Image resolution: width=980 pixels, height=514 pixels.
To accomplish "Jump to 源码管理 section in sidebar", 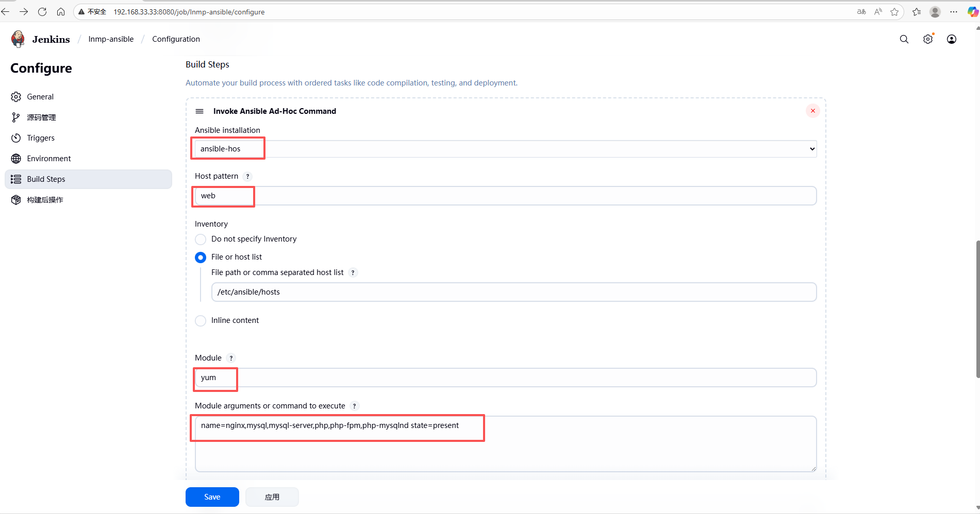I will 88,117.
